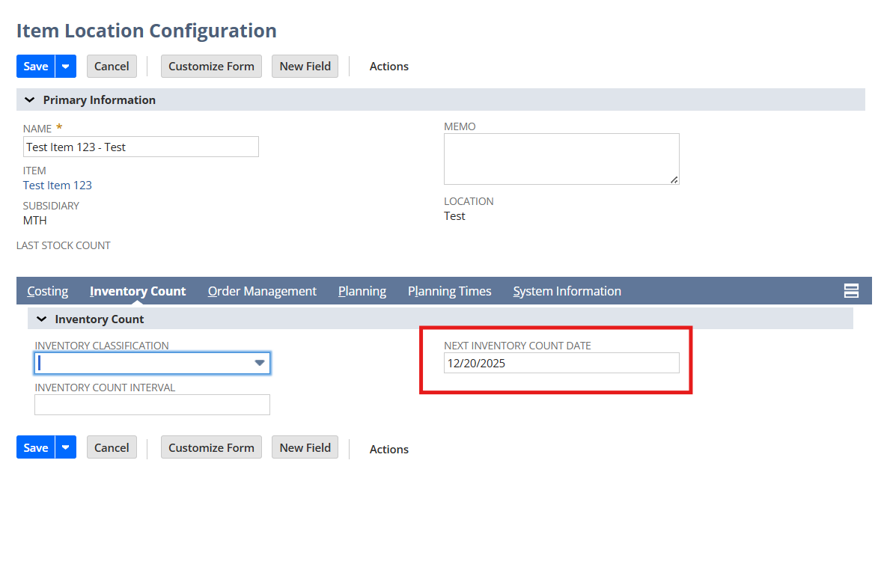Click the top Customize Form button
Image resolution: width=884 pixels, height=588 pixels.
click(211, 66)
